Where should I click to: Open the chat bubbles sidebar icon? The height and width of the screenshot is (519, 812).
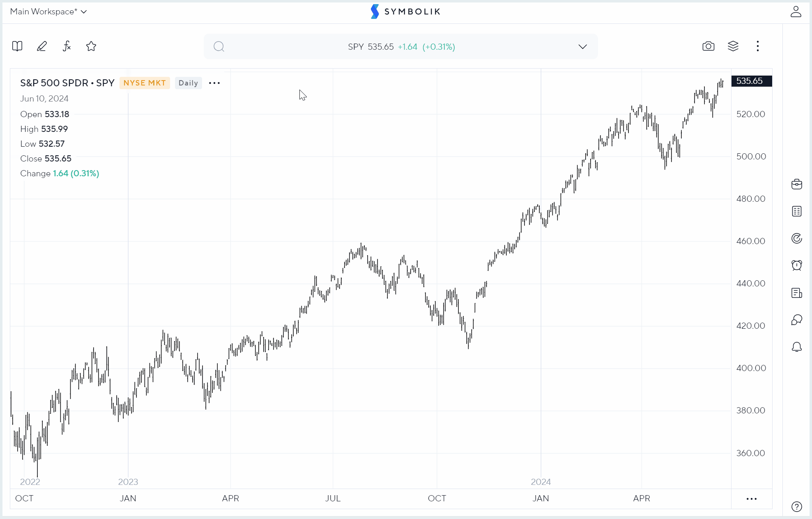click(797, 320)
